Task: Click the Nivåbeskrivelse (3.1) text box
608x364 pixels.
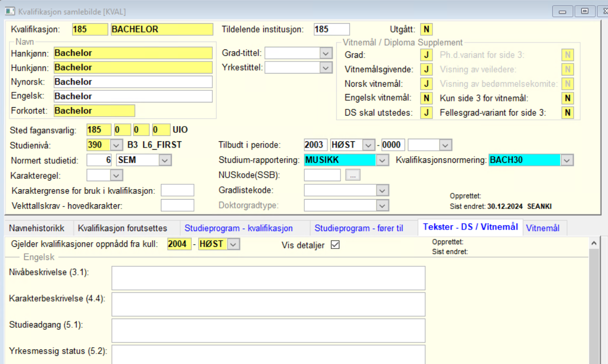Action: click(x=269, y=278)
